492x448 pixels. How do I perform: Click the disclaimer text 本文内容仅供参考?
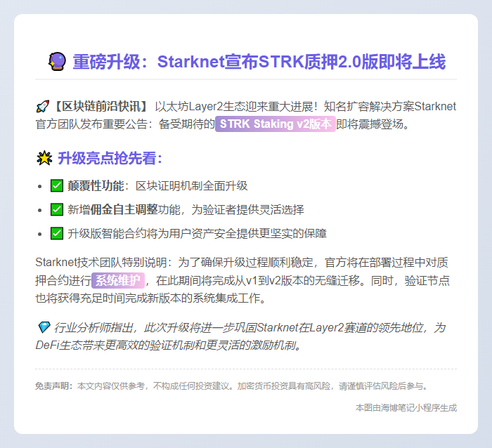[x=111, y=386]
